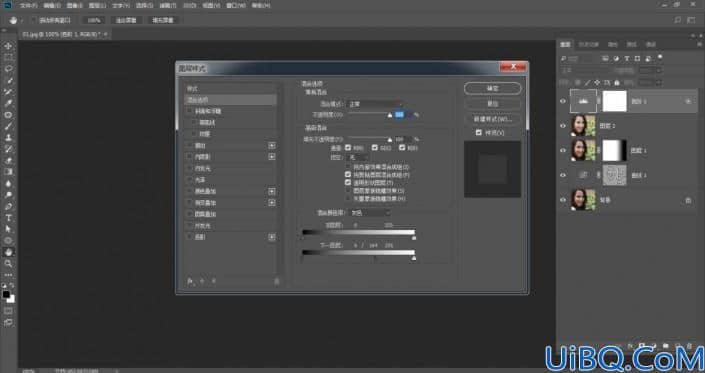Click the 本图层 white slider handle
The image size is (705, 373).
click(414, 238)
